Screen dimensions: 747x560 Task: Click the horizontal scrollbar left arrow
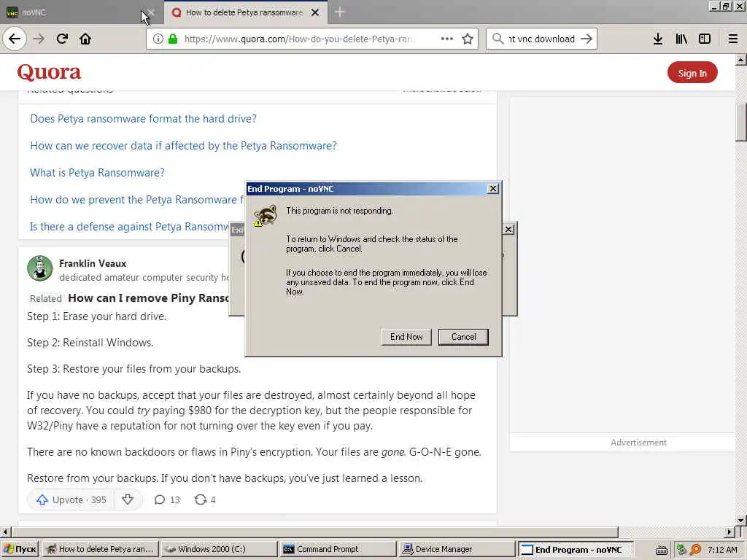coord(5,532)
